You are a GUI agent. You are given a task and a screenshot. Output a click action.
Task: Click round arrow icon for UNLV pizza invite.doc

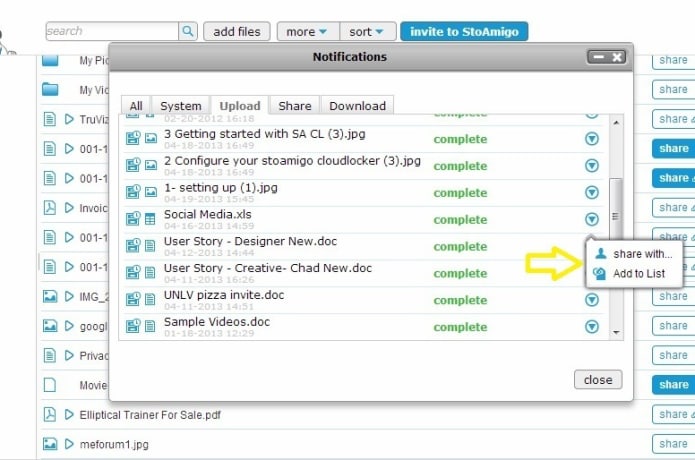pyautogui.click(x=591, y=300)
